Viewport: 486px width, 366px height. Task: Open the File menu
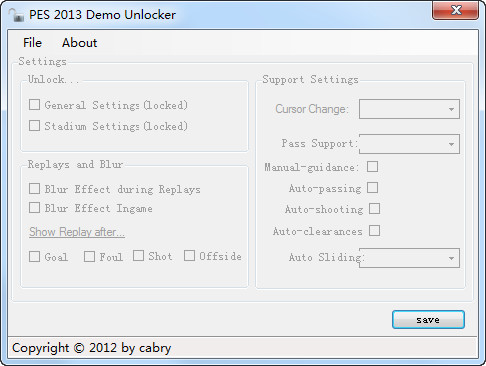(x=32, y=43)
